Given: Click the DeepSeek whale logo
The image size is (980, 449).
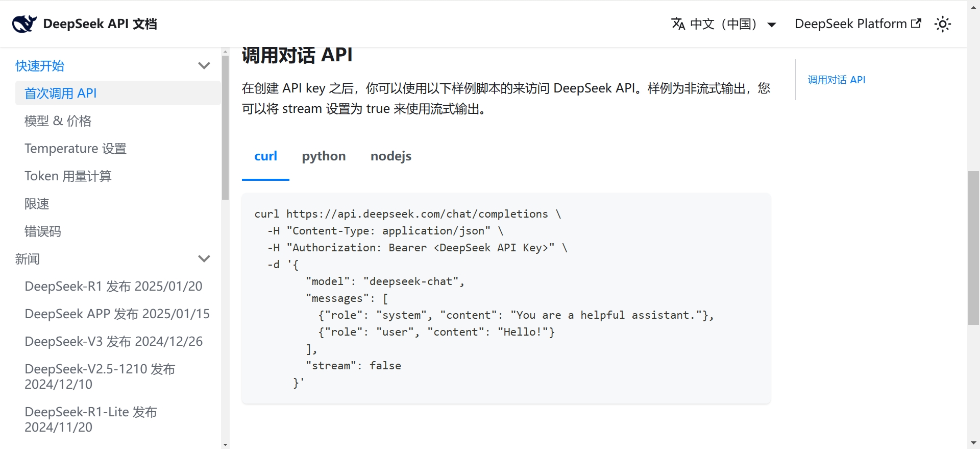Looking at the screenshot, I should (x=24, y=23).
